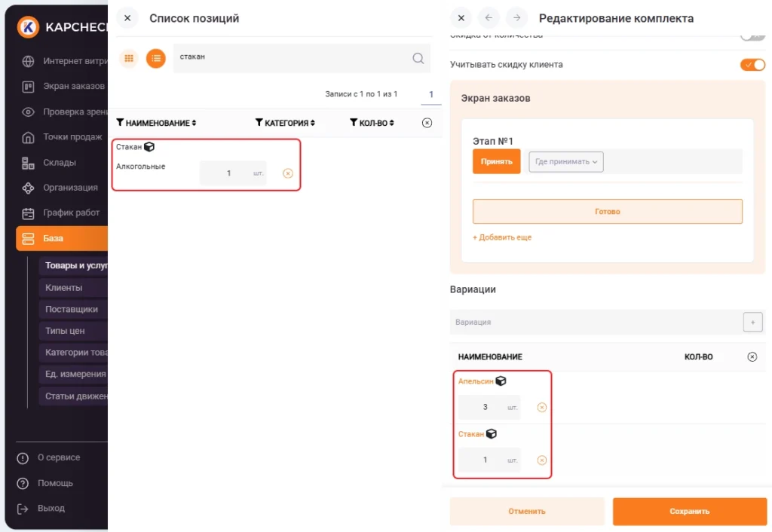Disable Учитывать скидку клиента toggle
This screenshot has height=532, width=772.
(752, 65)
